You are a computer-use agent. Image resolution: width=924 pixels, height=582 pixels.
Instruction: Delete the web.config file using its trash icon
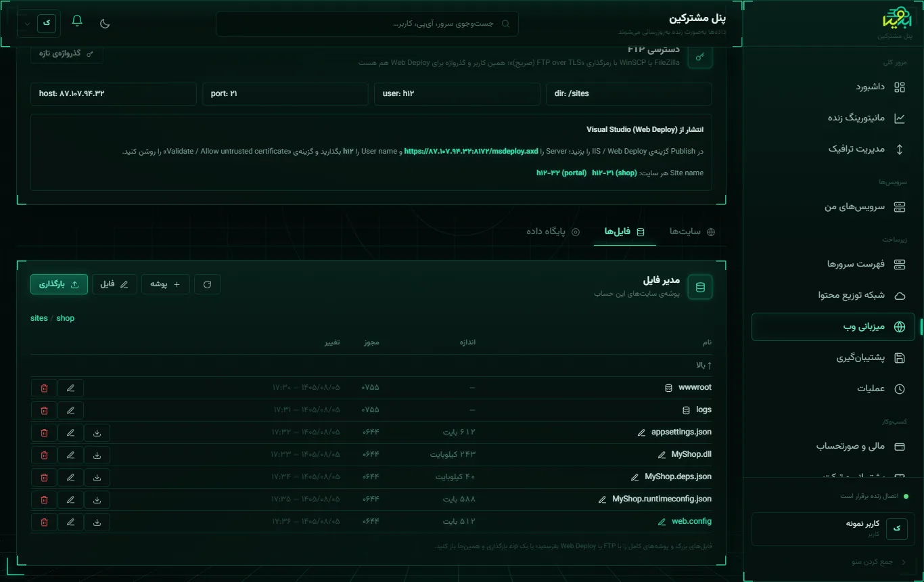coord(44,522)
